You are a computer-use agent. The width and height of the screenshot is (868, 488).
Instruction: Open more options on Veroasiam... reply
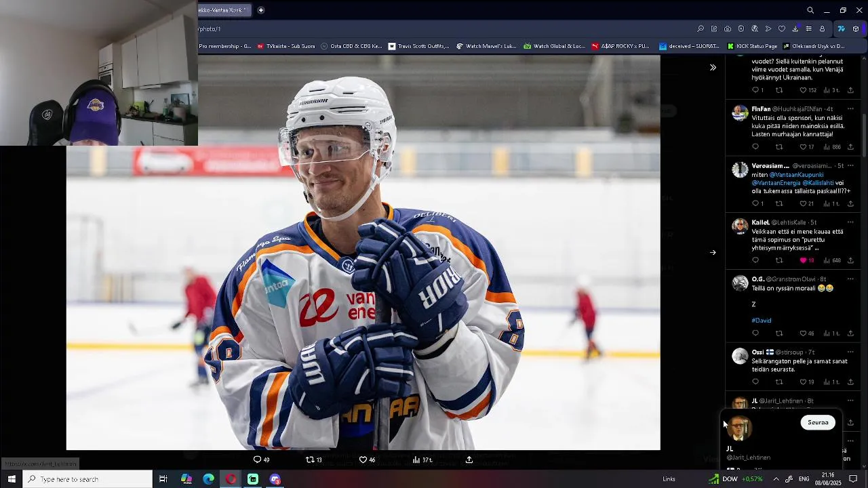coord(850,165)
